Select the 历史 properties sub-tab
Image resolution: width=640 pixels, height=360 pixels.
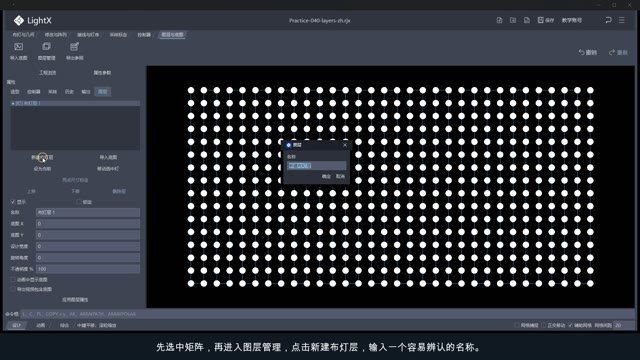[x=69, y=92]
